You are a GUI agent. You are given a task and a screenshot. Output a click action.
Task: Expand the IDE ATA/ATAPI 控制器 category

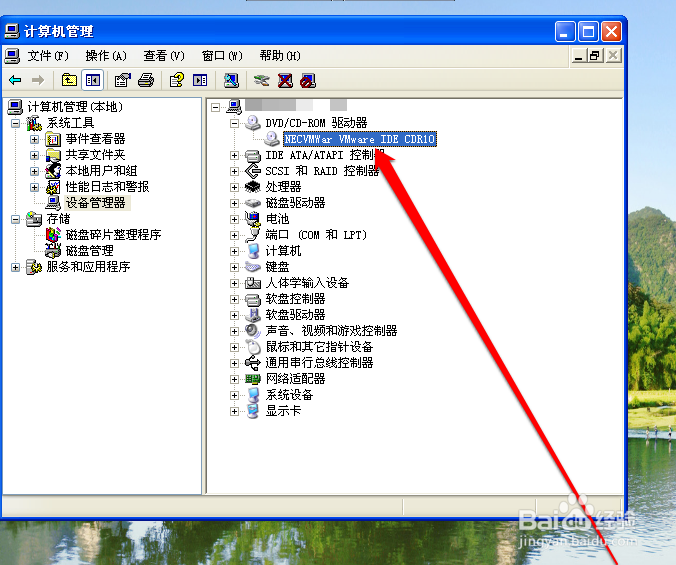pyautogui.click(x=234, y=155)
